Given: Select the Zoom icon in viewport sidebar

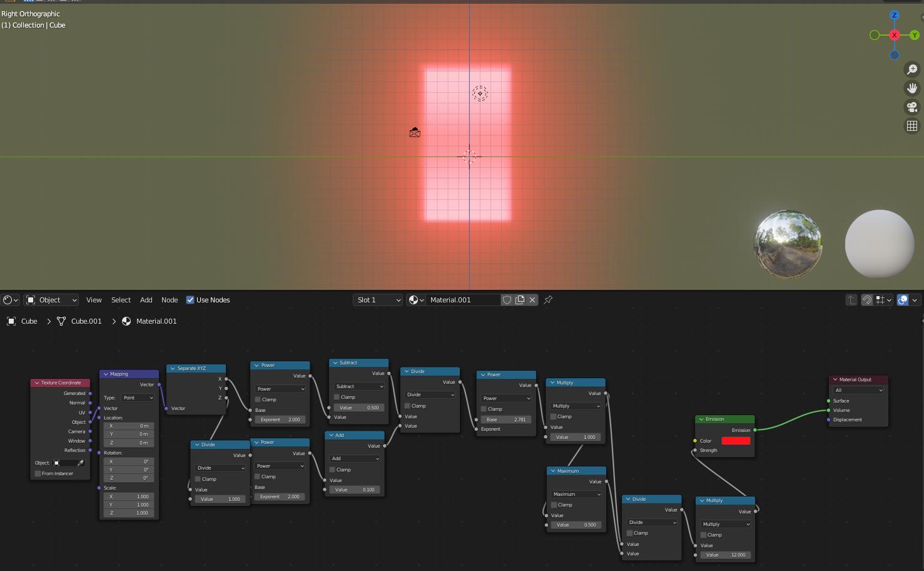Looking at the screenshot, I should [911, 69].
